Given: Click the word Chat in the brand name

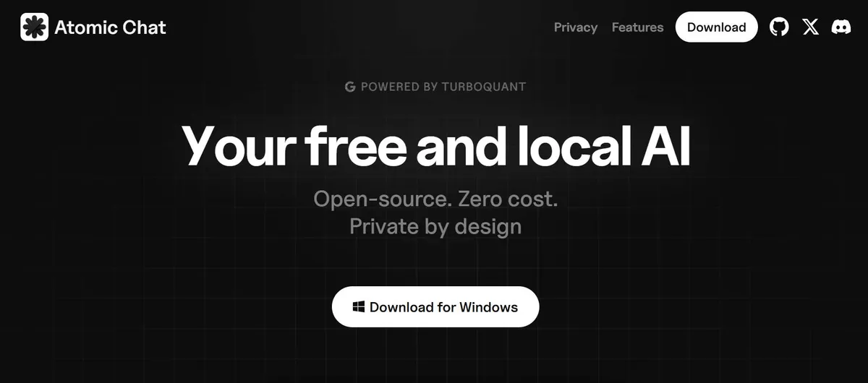Looking at the screenshot, I should (x=143, y=27).
